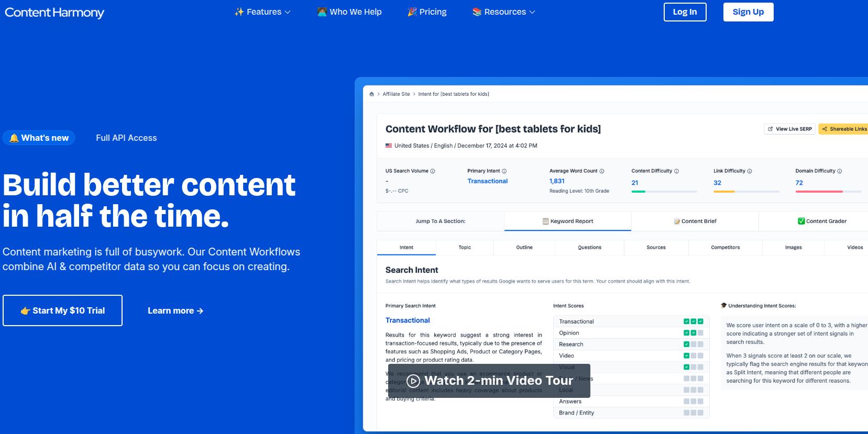This screenshot has height=434, width=868.
Task: Click the US Search Volume info icon
Action: (x=432, y=171)
